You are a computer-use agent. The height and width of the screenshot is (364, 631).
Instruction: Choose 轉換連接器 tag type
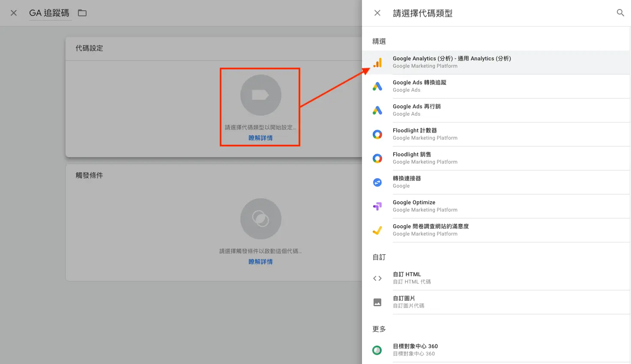(496, 182)
